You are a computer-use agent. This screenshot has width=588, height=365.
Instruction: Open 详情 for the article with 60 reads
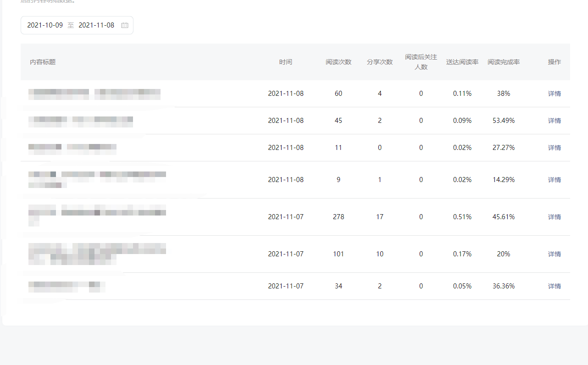[x=554, y=94]
